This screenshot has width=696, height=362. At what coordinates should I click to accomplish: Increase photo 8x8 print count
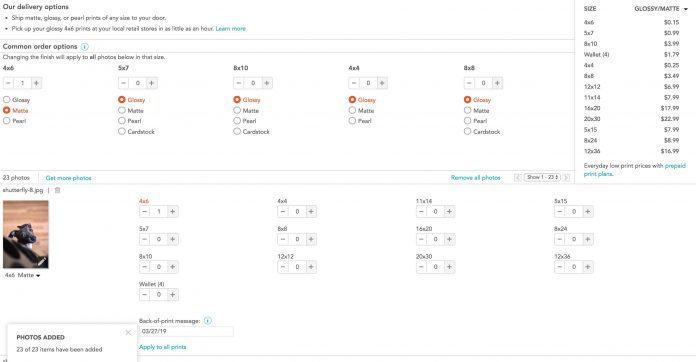pos(311,239)
